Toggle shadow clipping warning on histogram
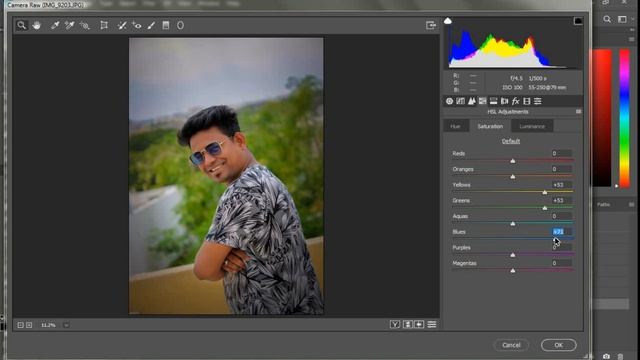 pos(448,21)
